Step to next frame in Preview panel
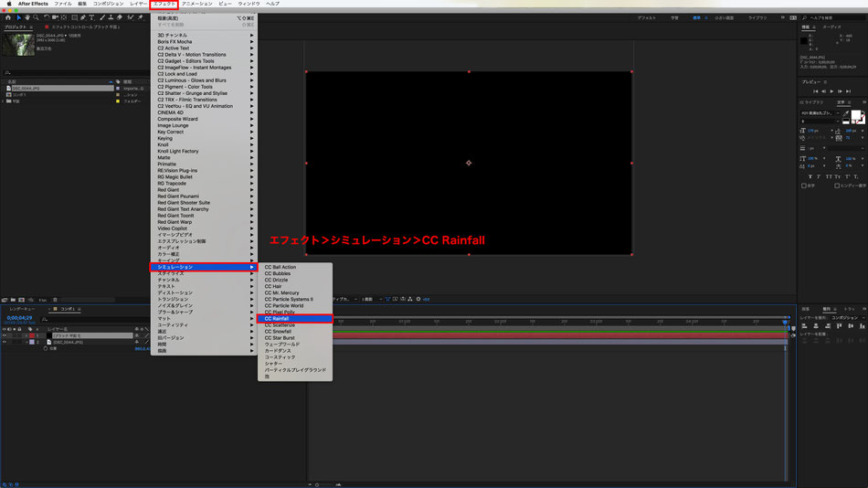The image size is (868, 488). pyautogui.click(x=840, y=91)
